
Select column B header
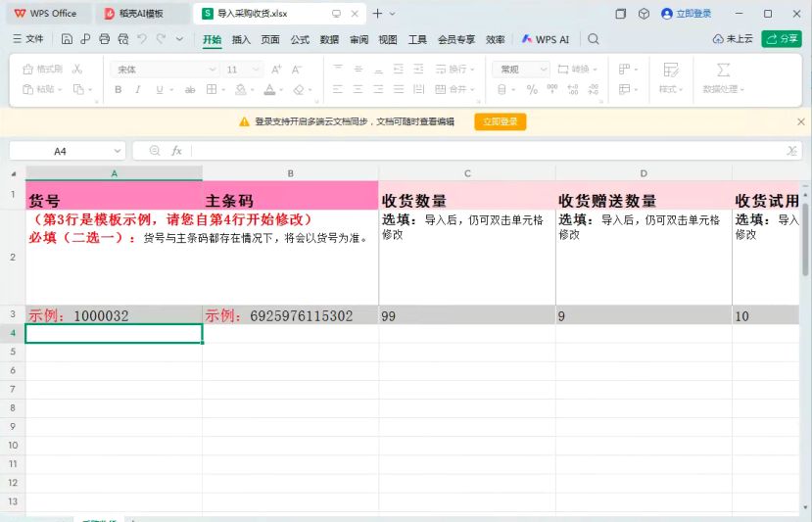291,173
